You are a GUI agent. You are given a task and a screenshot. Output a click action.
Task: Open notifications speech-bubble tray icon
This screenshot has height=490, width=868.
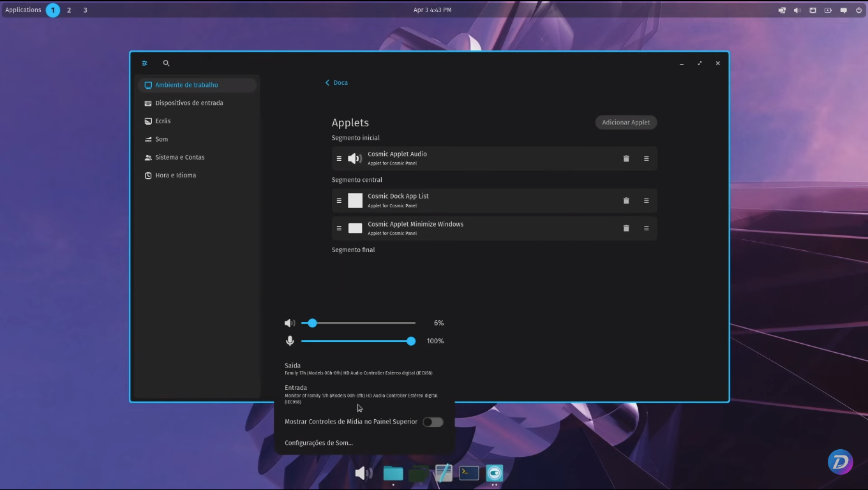coord(844,10)
